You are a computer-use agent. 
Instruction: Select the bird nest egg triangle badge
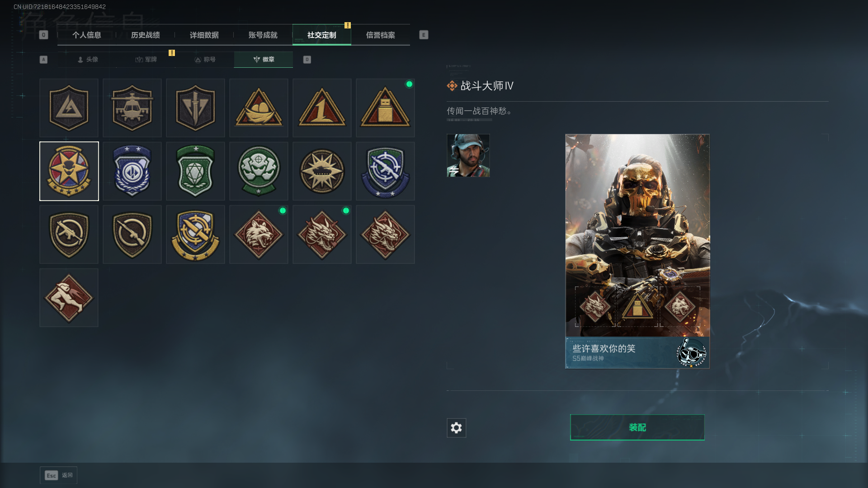coord(259,108)
